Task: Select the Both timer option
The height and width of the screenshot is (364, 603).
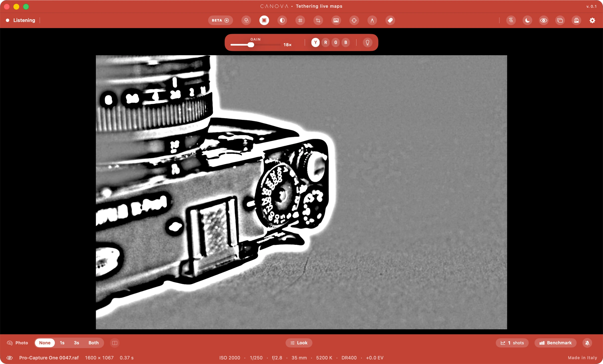Action: pyautogui.click(x=93, y=343)
